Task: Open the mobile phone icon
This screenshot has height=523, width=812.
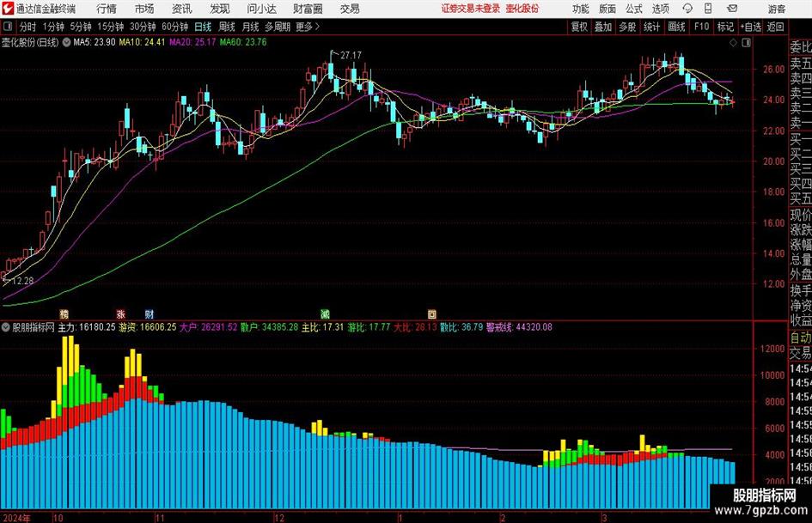Action: [708, 9]
